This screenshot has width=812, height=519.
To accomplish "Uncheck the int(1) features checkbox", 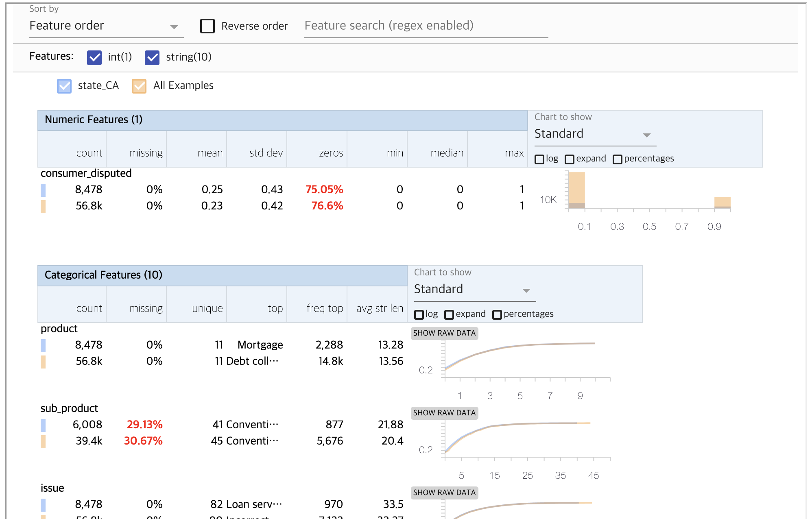I will [x=94, y=57].
